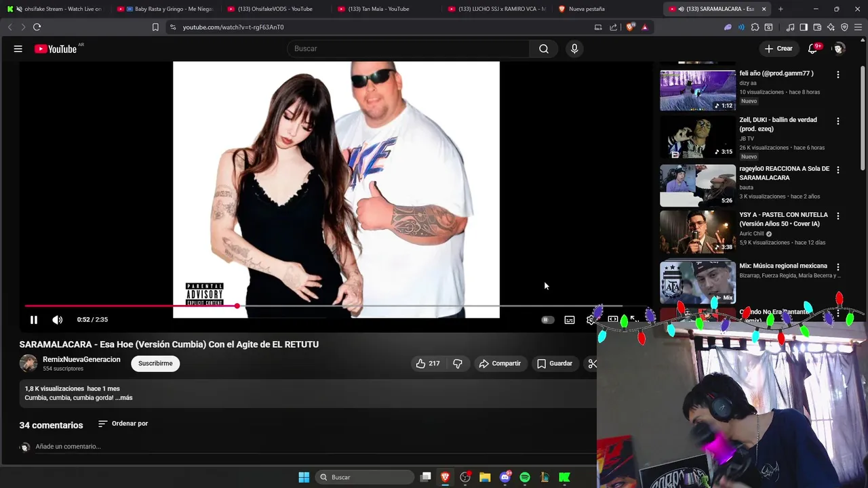This screenshot has height=488, width=868.
Task: Open Spotify from the taskbar
Action: [x=525, y=477]
